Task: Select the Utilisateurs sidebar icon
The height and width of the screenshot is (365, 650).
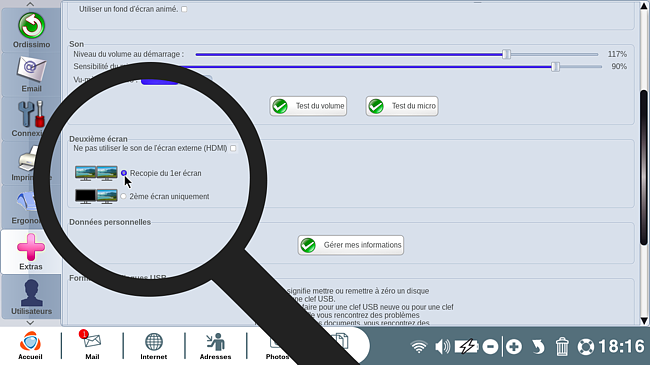Action: 31,297
